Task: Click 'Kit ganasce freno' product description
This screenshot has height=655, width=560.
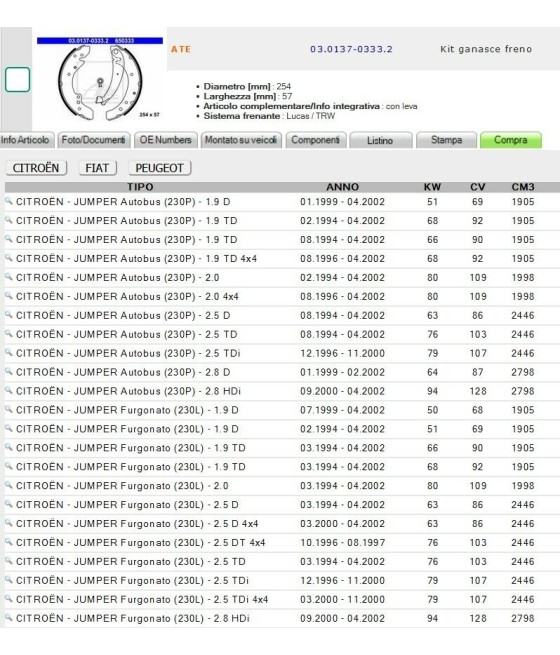Action: pyautogui.click(x=486, y=49)
